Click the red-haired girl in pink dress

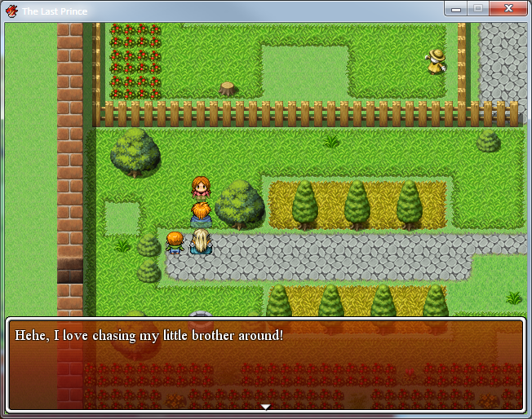[x=200, y=188]
